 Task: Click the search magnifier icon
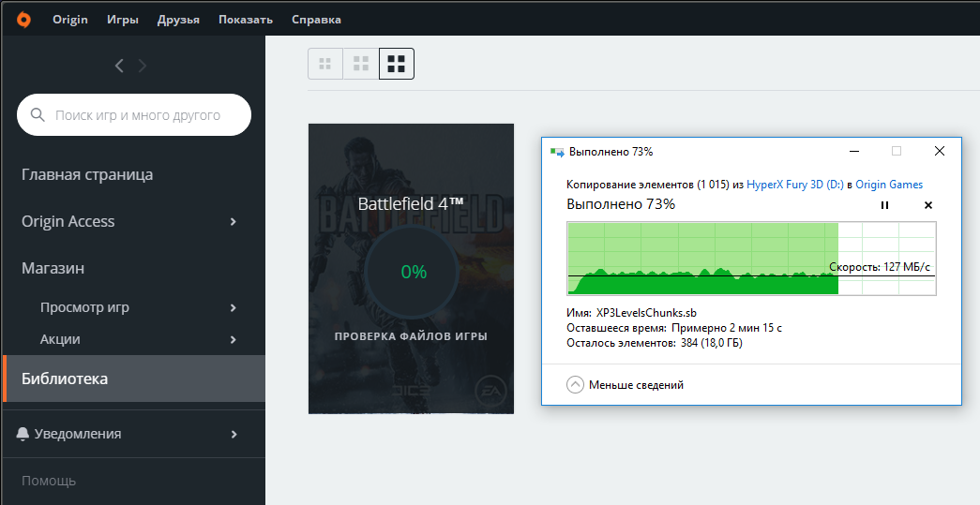tap(38, 115)
